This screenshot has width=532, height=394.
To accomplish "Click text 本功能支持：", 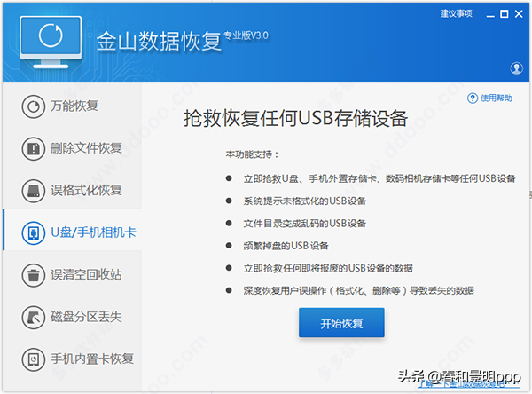I will click(x=253, y=154).
